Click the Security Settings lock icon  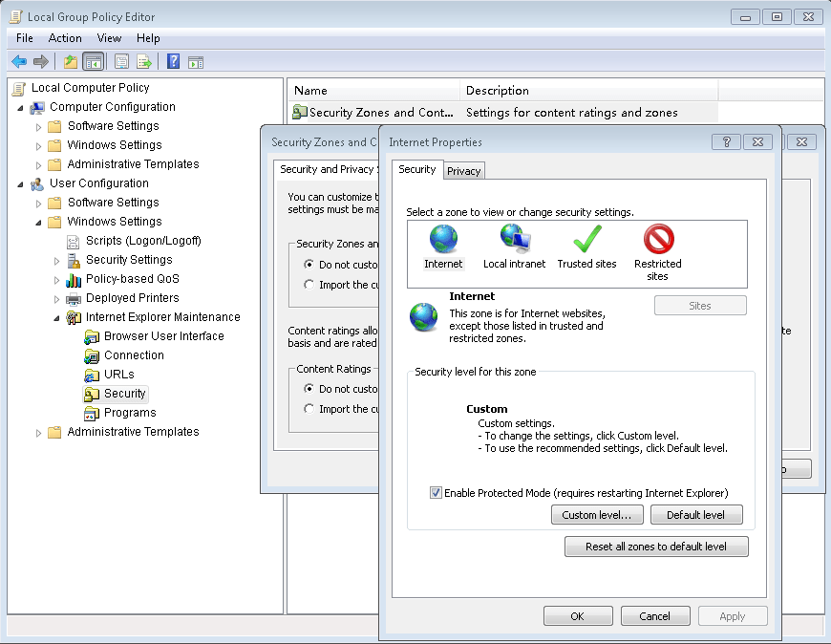point(74,260)
